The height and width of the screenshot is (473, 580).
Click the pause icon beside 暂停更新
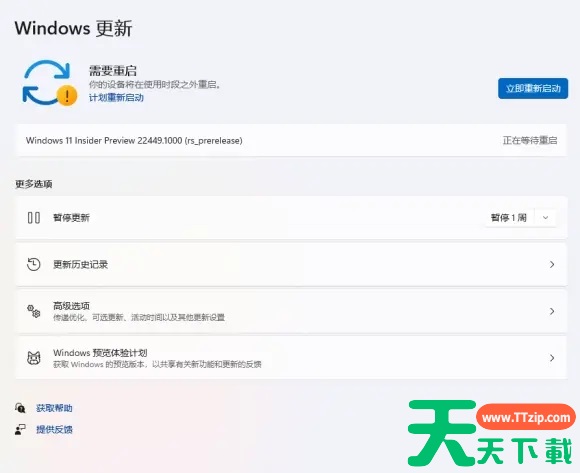[34, 217]
